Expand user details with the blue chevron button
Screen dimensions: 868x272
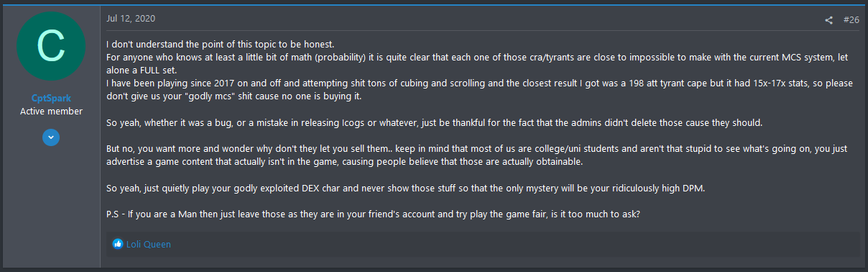pos(50,137)
